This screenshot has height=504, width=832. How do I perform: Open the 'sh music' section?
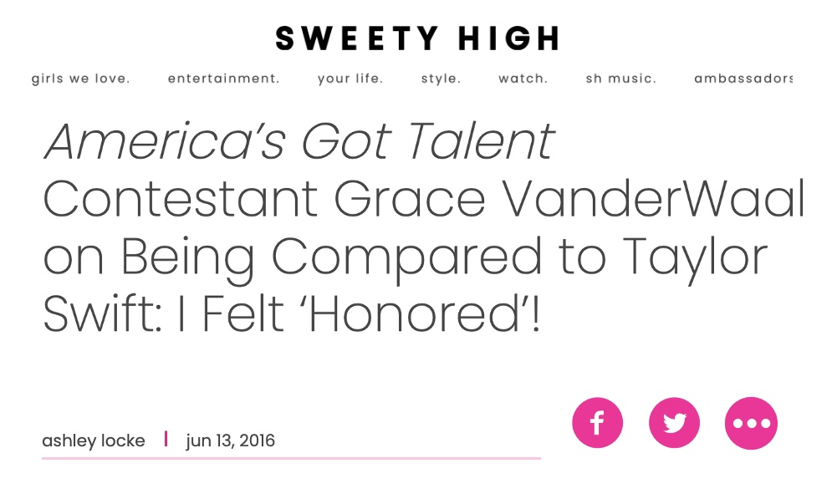(x=621, y=79)
